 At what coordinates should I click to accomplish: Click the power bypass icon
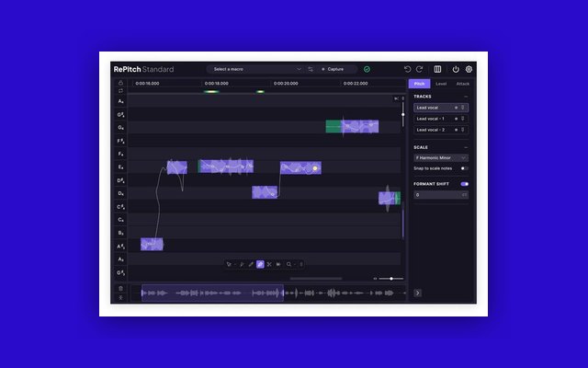[x=456, y=69]
